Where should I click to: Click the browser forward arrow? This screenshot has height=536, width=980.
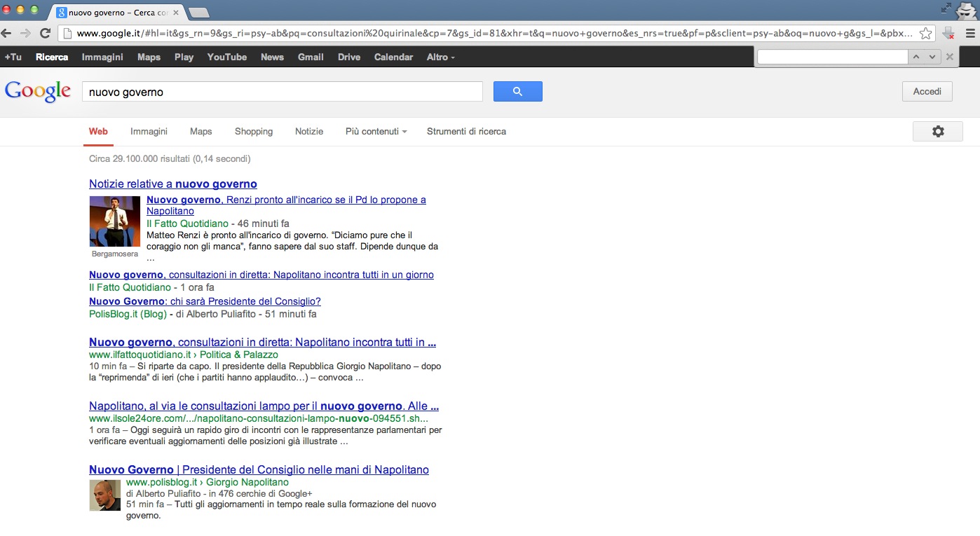point(26,33)
